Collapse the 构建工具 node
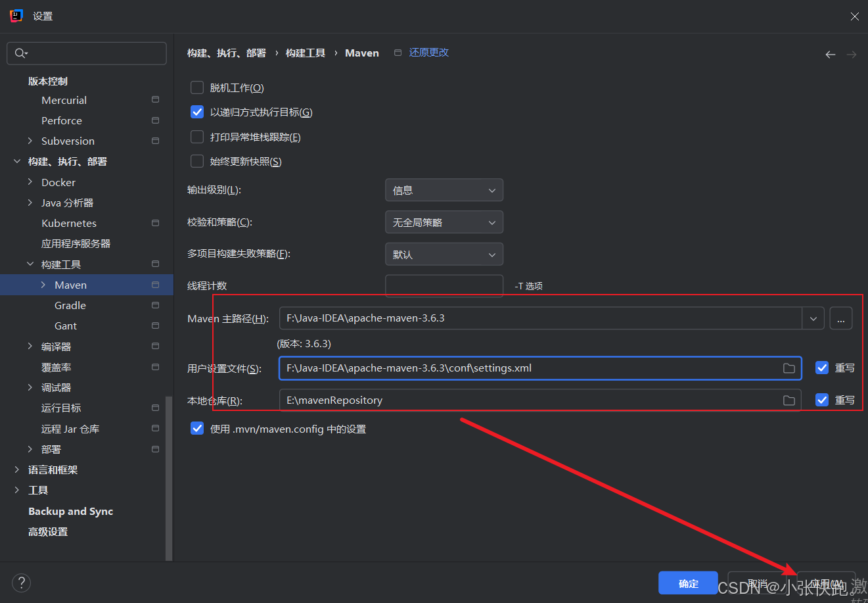The image size is (868, 603). point(30,264)
